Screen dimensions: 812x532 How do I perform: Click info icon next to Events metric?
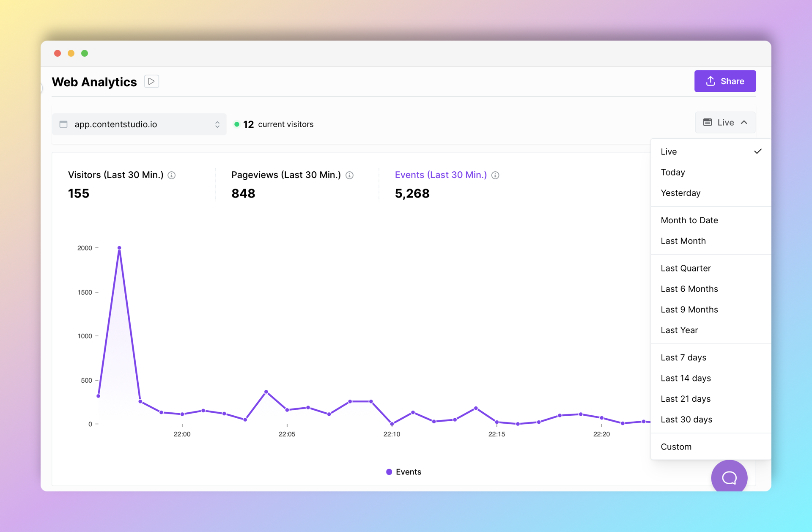coord(495,175)
